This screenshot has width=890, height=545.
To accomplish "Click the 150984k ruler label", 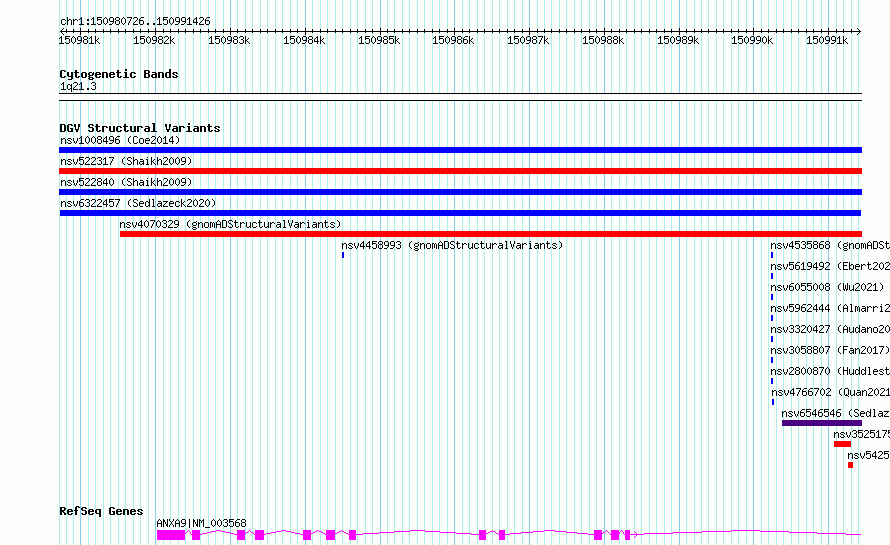I will click(x=304, y=40).
